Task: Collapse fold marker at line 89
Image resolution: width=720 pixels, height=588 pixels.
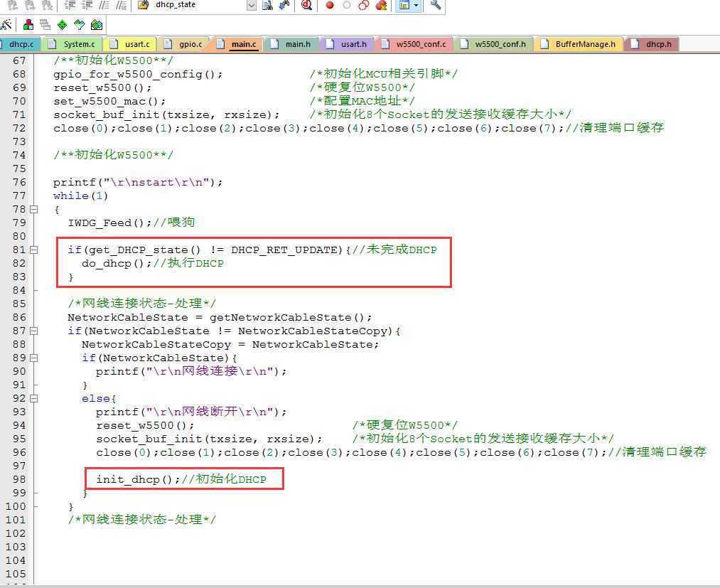Action: pyautogui.click(x=33, y=358)
